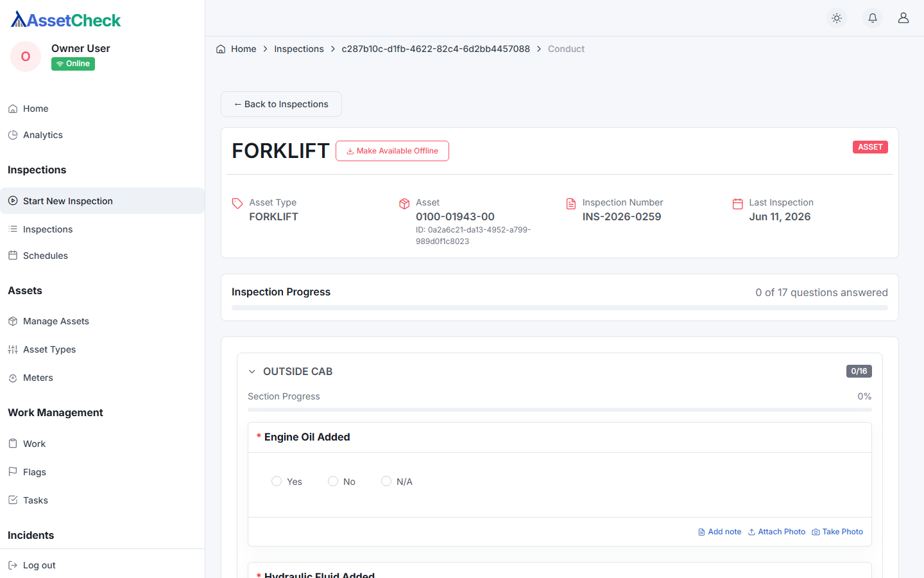Screen dimensions: 924x578
Task: Click the Asset Type tag icon
Action: 237,204
